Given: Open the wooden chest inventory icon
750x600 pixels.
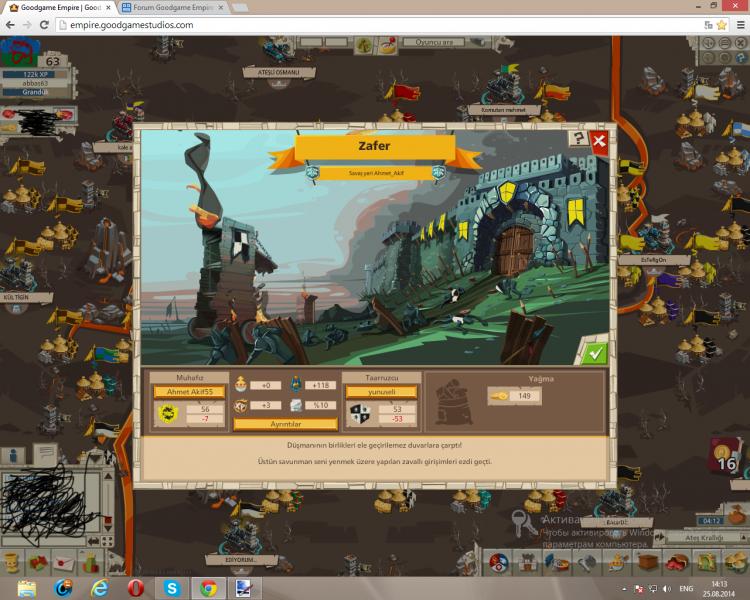Looking at the screenshot, I should coord(649,563).
